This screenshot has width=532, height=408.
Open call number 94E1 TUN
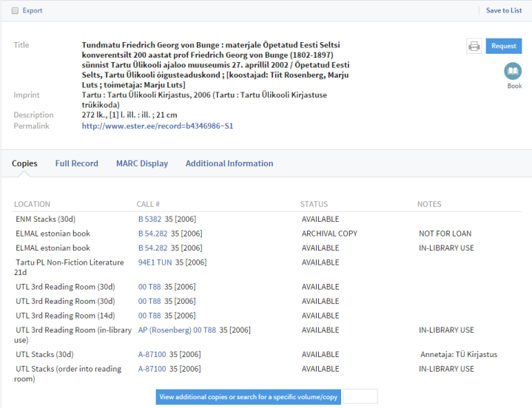point(156,262)
